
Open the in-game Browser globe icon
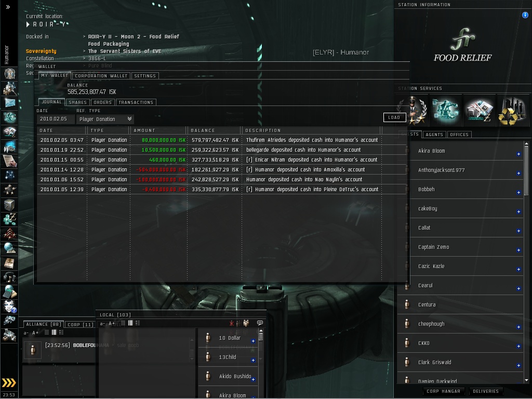pos(9,248)
